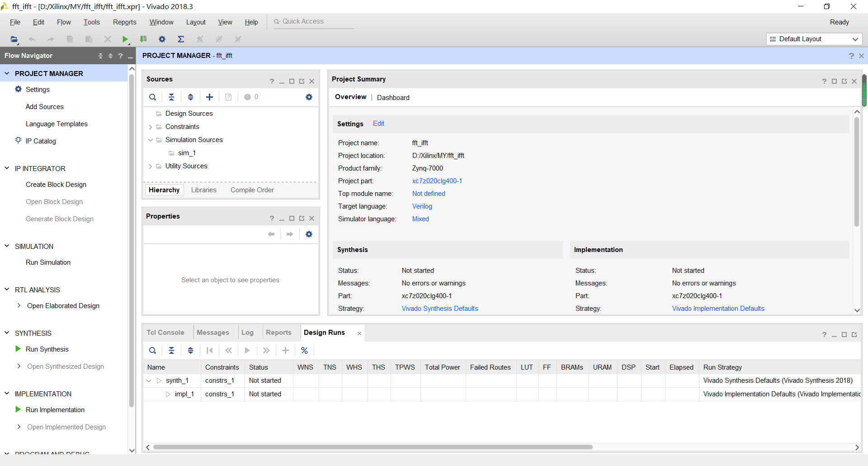Create new run with plus icon in Design Runs
Viewport: 868px width, 466px height.
coord(286,350)
